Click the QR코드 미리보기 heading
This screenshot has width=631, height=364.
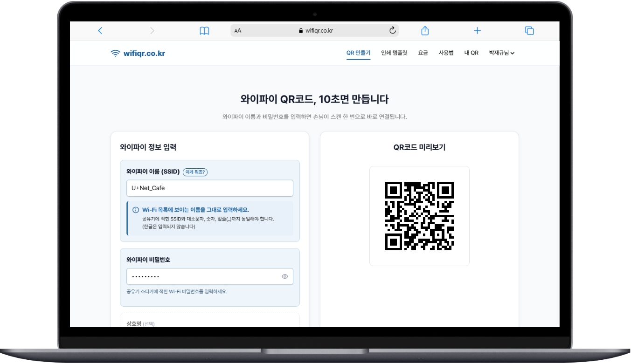pos(419,147)
